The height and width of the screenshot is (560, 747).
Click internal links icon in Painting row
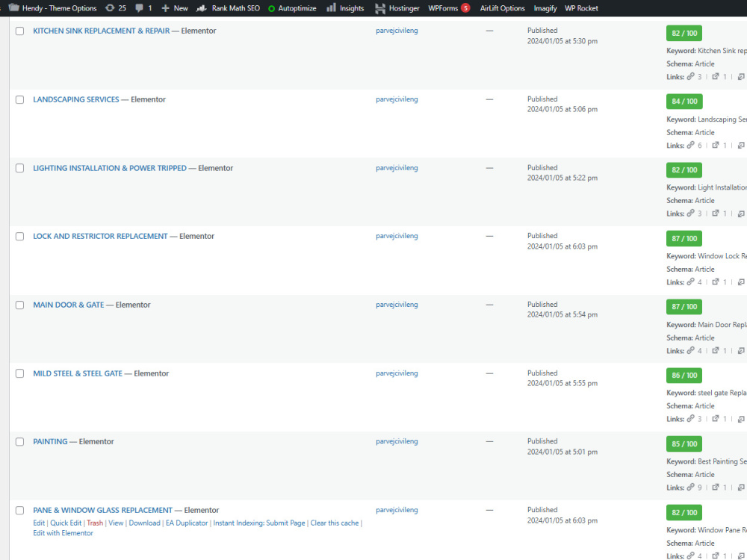tap(690, 487)
